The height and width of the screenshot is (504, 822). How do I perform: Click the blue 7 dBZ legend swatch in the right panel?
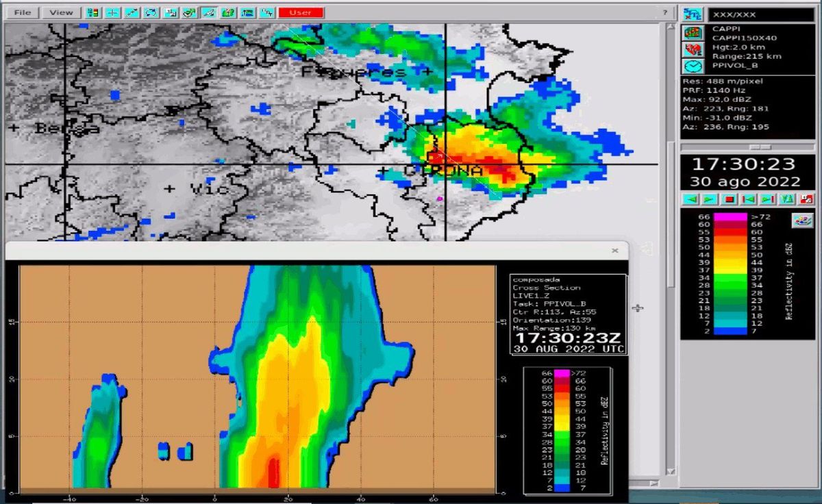(730, 331)
